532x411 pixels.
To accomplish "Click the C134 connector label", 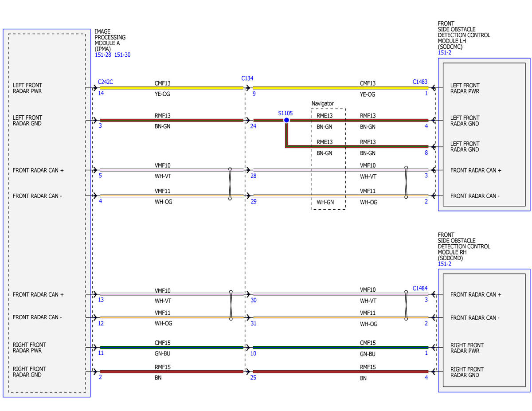I will click(247, 78).
